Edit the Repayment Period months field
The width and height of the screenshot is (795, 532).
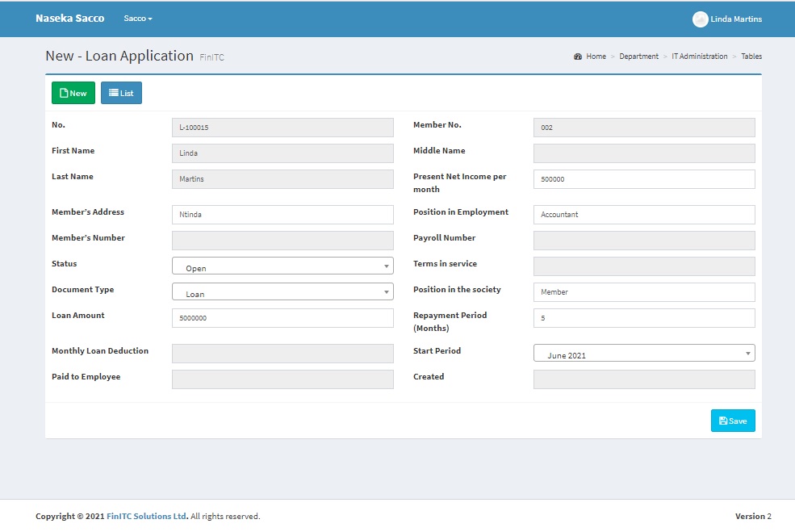coord(644,318)
